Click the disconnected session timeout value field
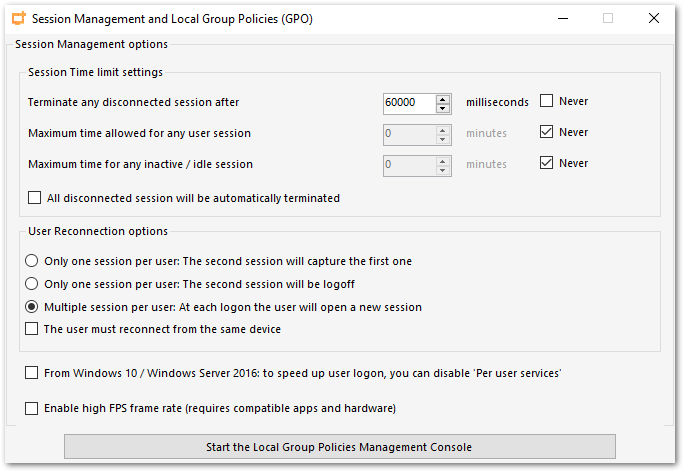 (x=408, y=102)
